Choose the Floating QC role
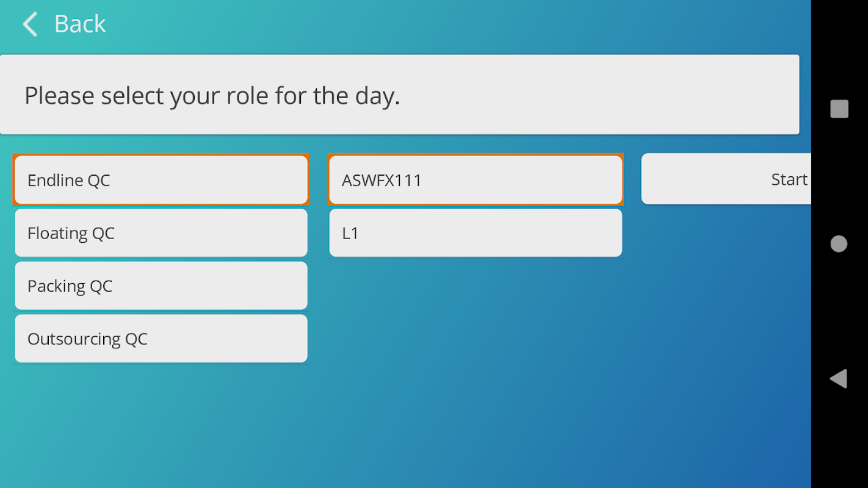Viewport: 868px width, 488px height. [x=161, y=233]
